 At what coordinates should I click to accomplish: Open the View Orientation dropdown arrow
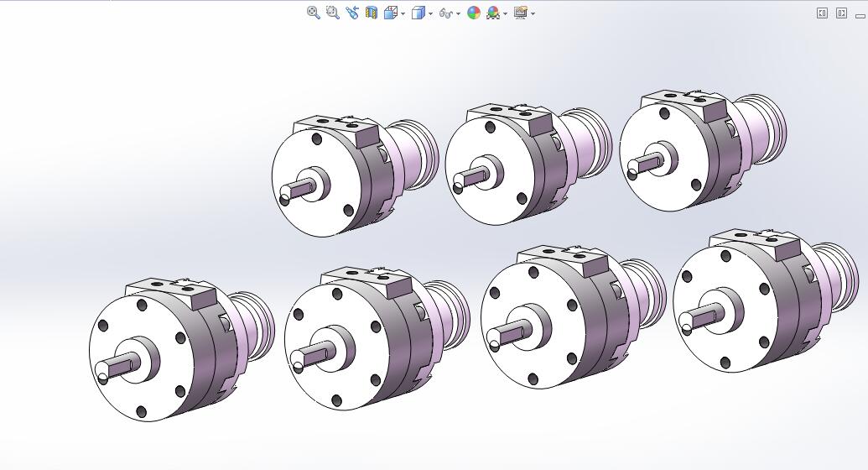pos(403,13)
